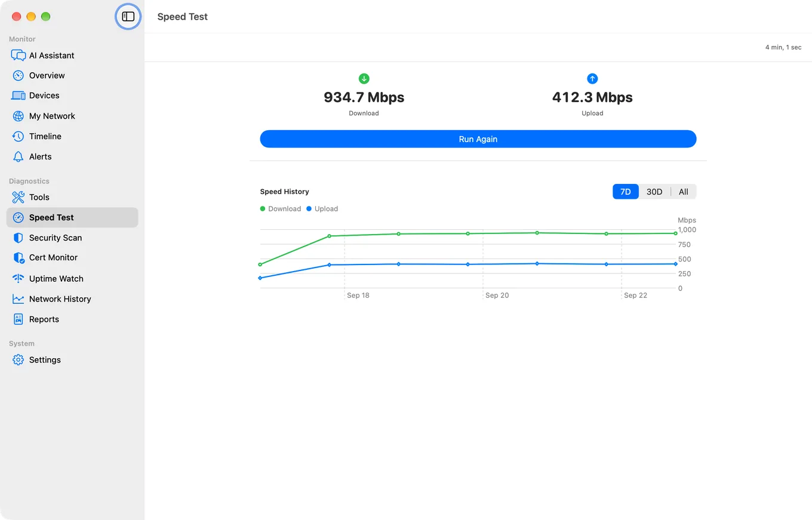Screen dimensions: 812x520
Task: Show All speed history
Action: pos(684,192)
